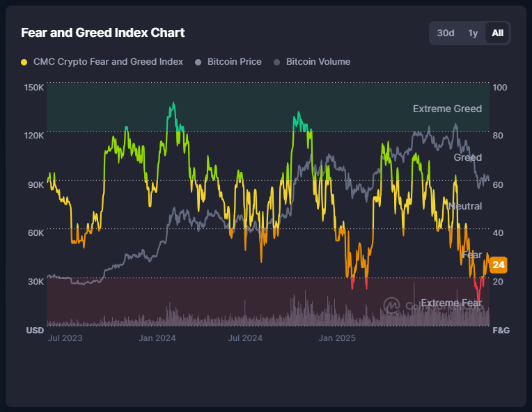Screen dimensions: 532x412
Task: Hide the Bitcoin Price legend series
Action: point(234,62)
